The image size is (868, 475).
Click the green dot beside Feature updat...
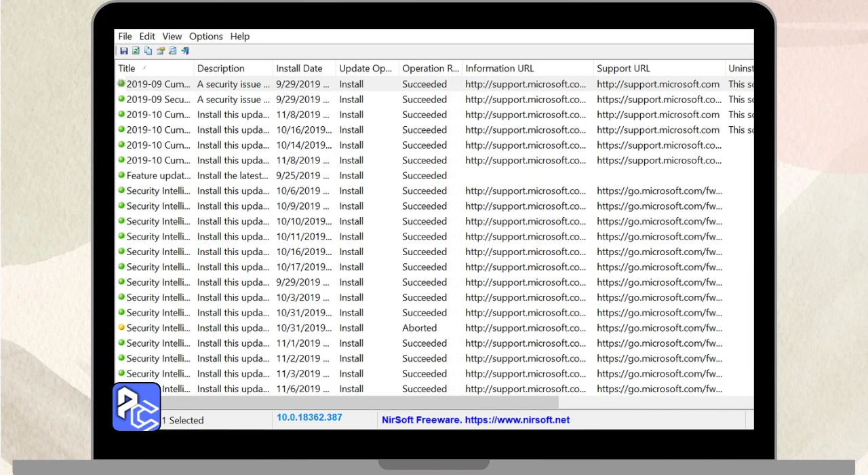click(121, 174)
